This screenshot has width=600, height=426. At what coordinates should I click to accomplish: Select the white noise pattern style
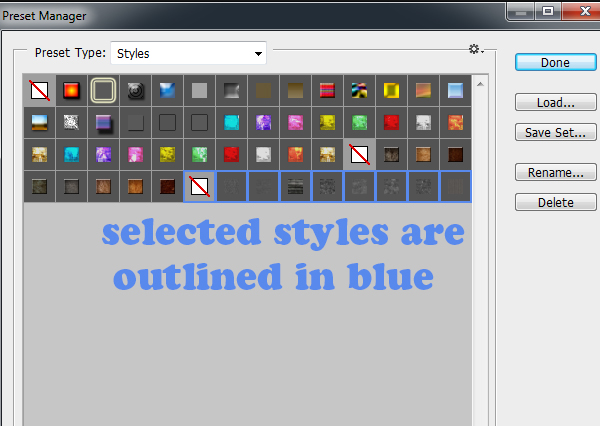72,123
